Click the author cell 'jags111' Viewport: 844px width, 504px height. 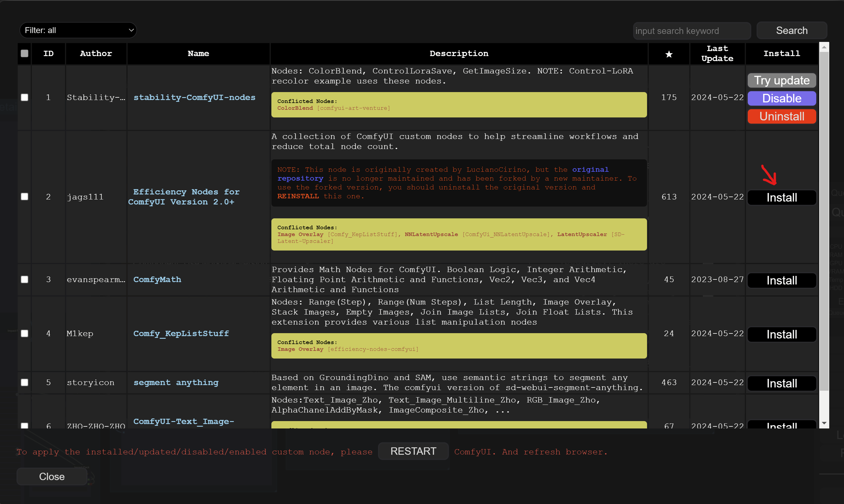85,197
